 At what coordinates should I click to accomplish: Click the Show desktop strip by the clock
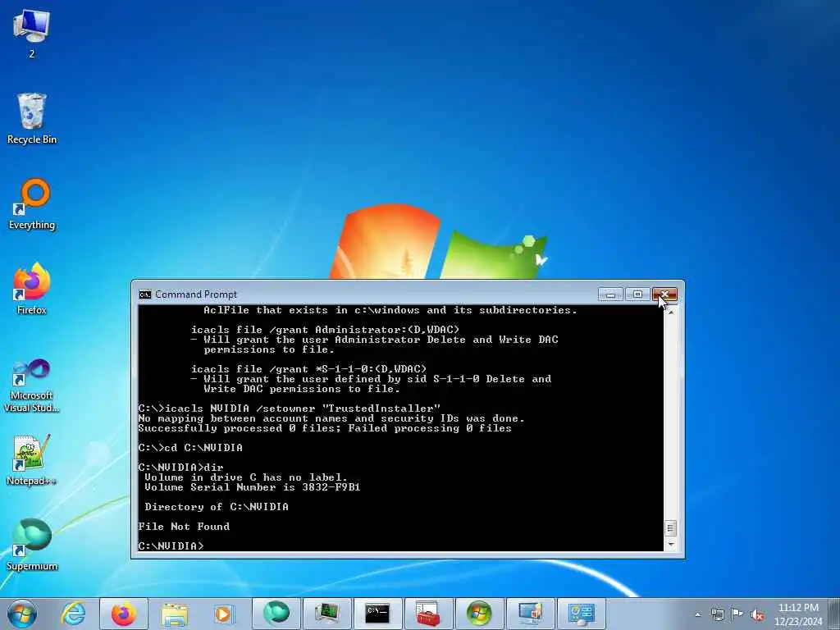[834, 614]
